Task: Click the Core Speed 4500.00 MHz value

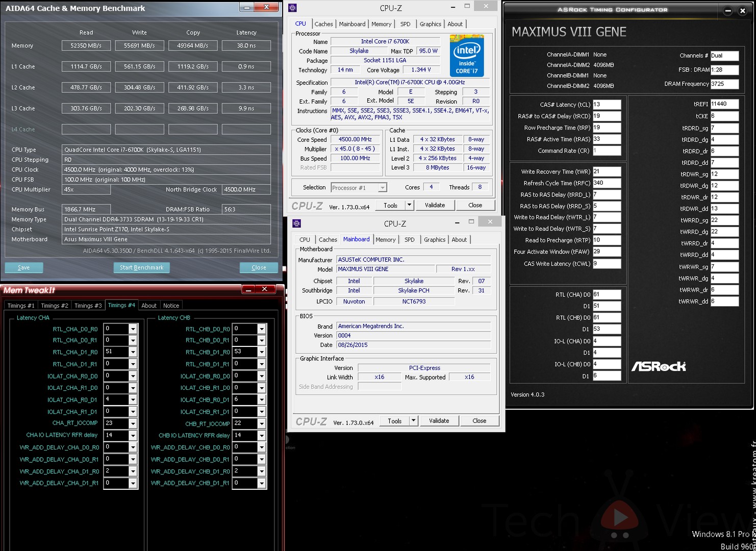Action: tap(355, 139)
